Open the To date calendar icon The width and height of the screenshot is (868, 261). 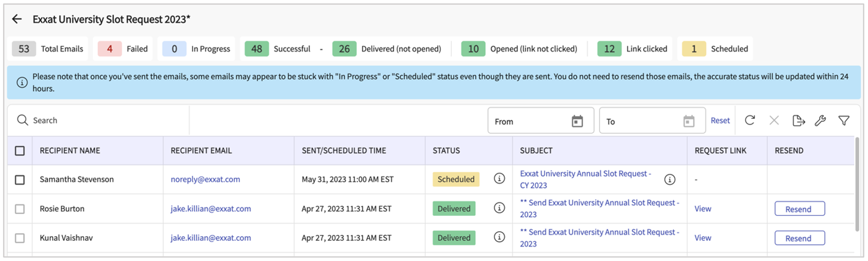click(689, 121)
